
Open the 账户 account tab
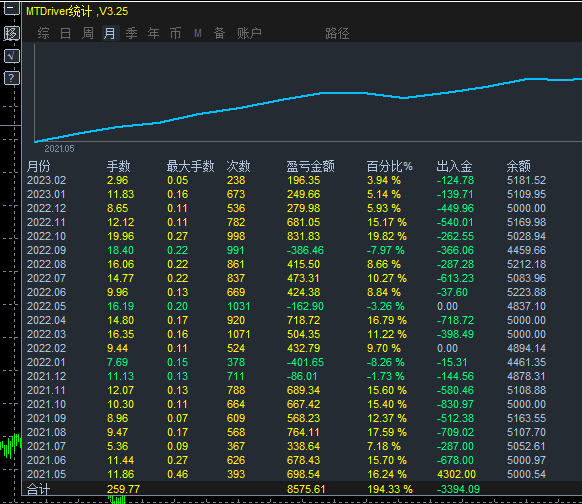pos(249,33)
